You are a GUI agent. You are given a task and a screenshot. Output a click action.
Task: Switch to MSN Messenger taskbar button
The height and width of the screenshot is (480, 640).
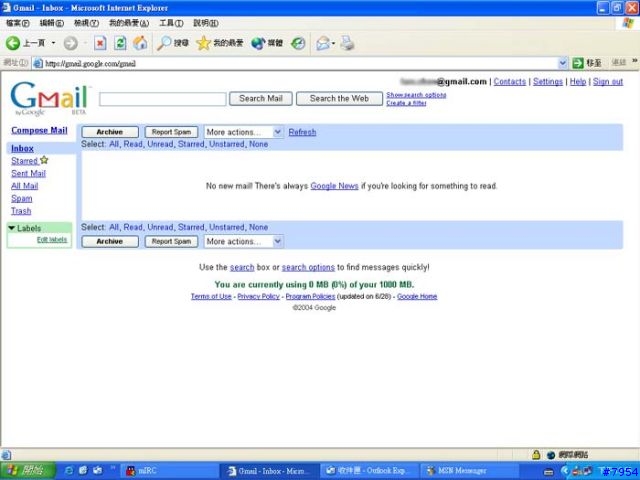(x=469, y=471)
